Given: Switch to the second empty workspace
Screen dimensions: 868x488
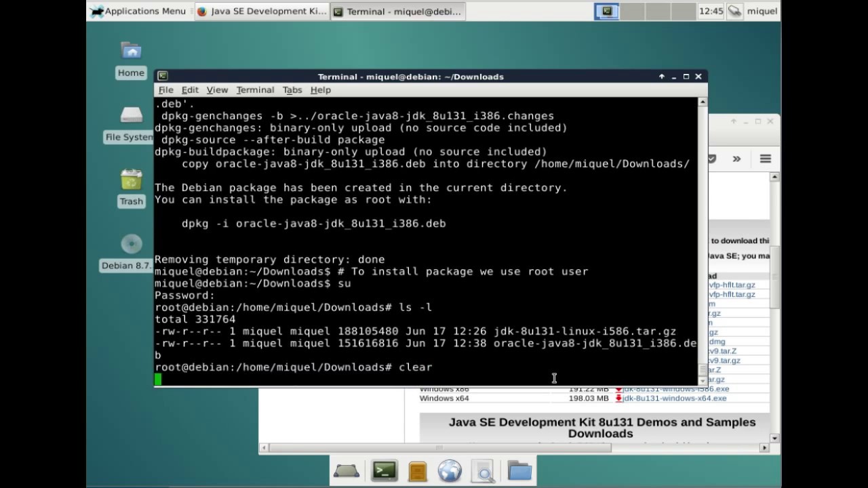Looking at the screenshot, I should click(632, 11).
